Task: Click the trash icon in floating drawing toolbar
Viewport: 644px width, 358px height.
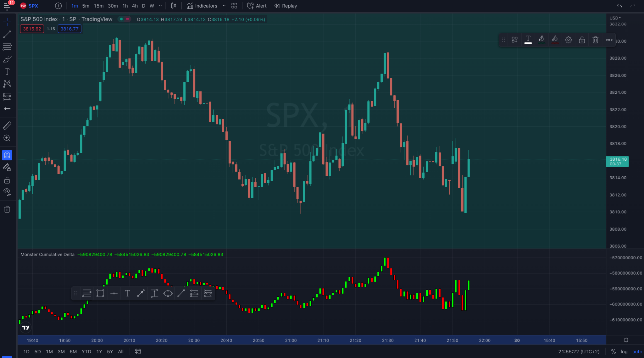Action: [595, 40]
